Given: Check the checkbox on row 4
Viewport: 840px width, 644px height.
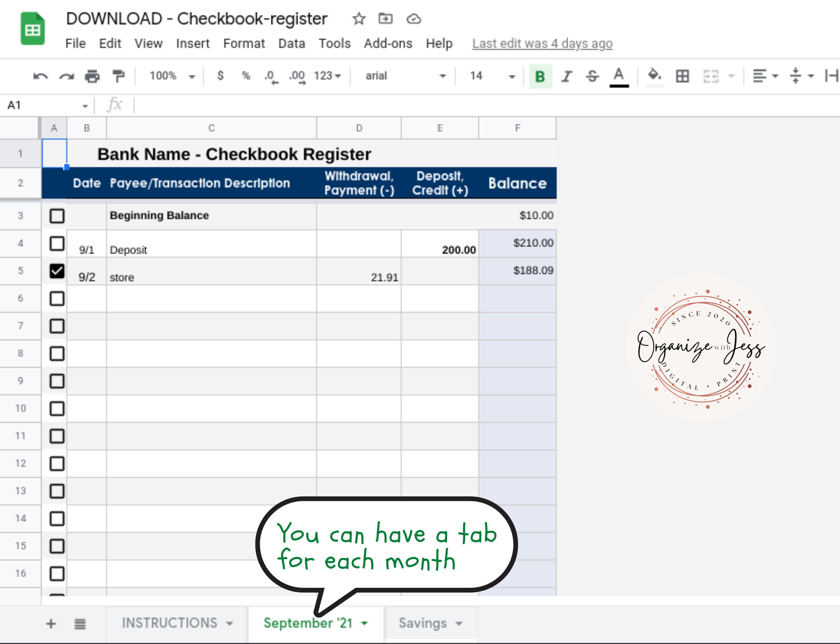Looking at the screenshot, I should tap(57, 243).
